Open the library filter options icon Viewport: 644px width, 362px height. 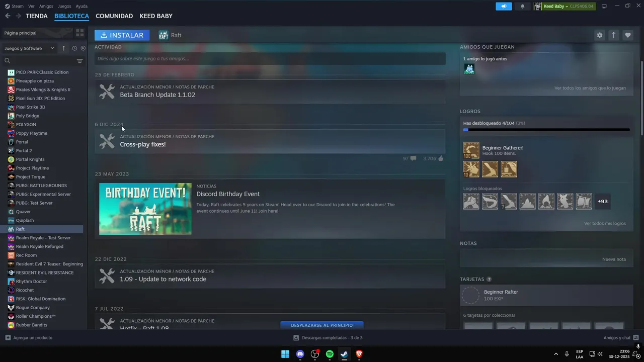click(79, 61)
